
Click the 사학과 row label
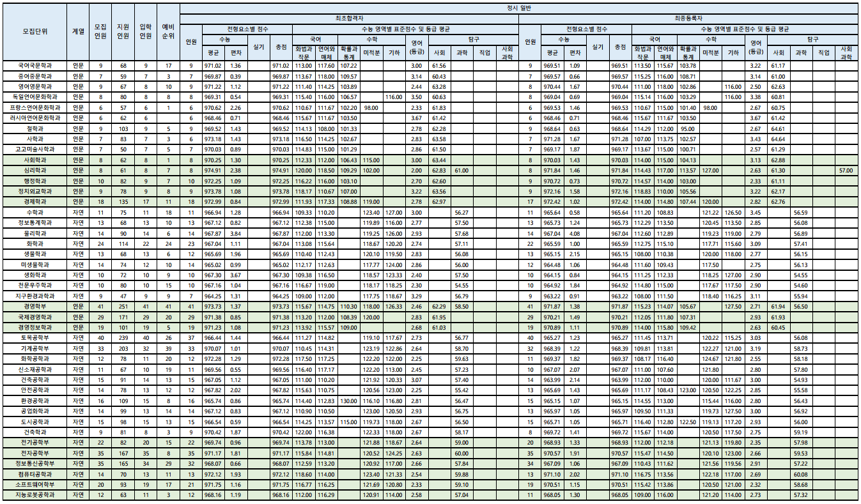(x=35, y=139)
